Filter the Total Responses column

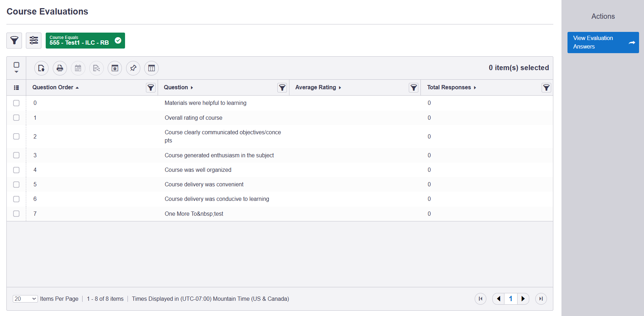coord(547,88)
